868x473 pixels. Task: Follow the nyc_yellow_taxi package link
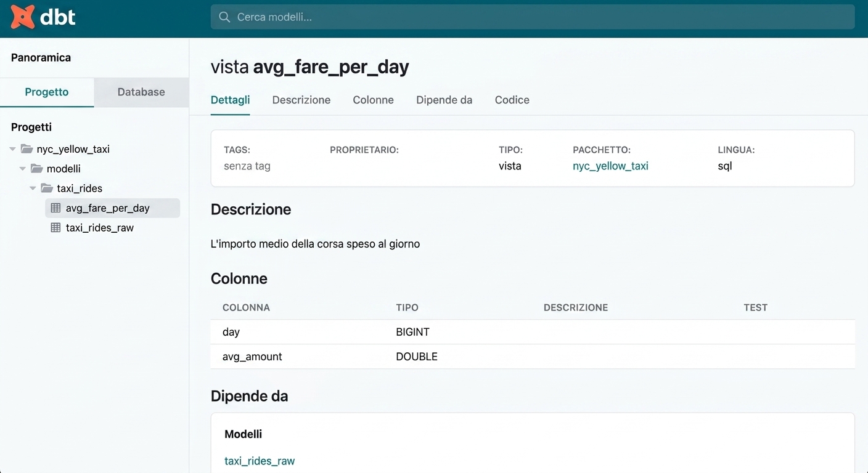pyautogui.click(x=610, y=166)
